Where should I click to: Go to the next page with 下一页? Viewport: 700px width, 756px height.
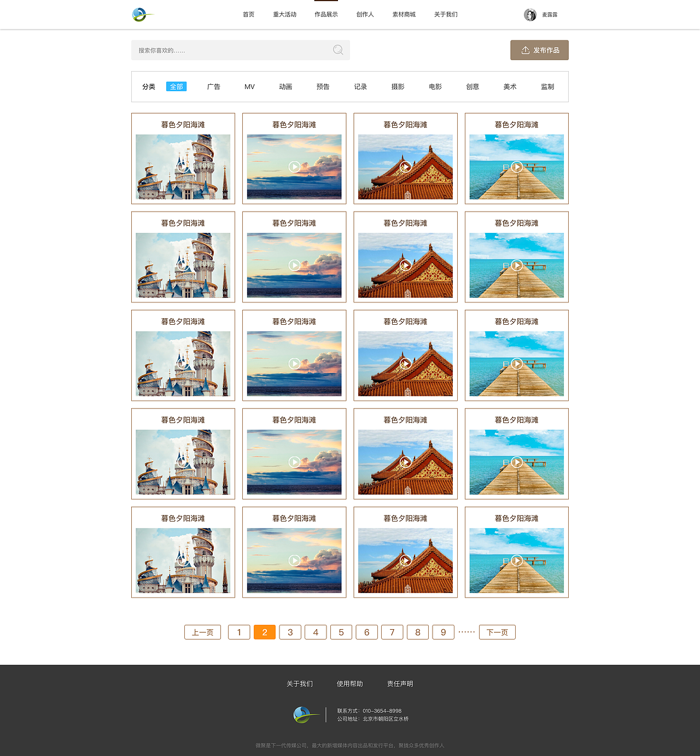tap(497, 632)
